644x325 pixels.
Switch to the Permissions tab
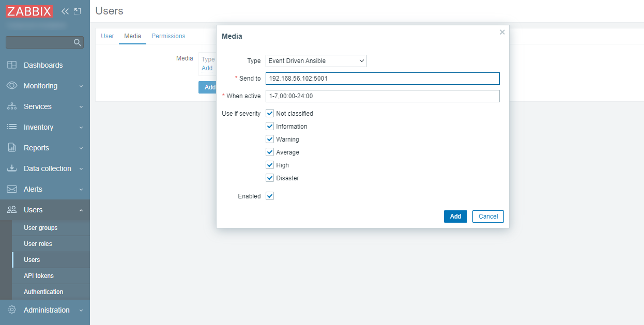pos(168,36)
